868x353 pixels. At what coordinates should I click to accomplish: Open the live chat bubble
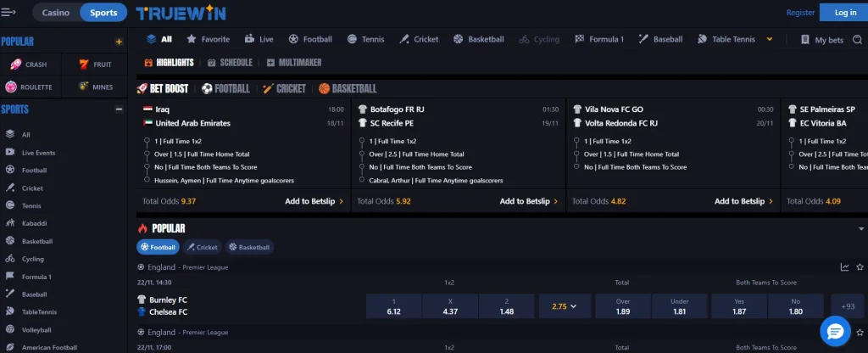pos(835,332)
